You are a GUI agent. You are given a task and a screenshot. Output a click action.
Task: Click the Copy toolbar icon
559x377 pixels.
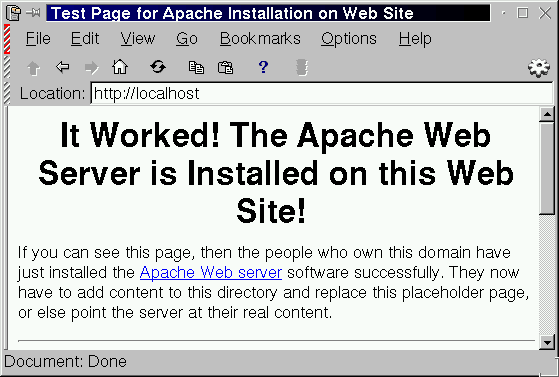(x=196, y=67)
